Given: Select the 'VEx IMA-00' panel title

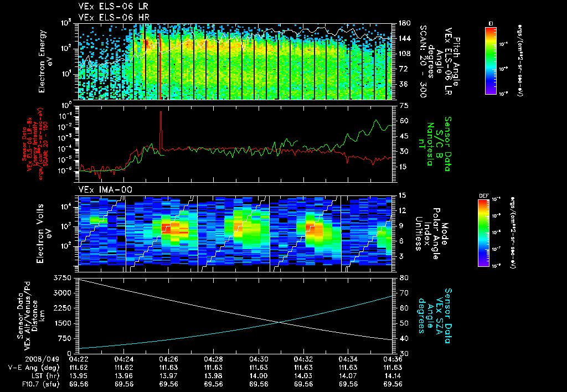Looking at the screenshot, I should (105, 189).
